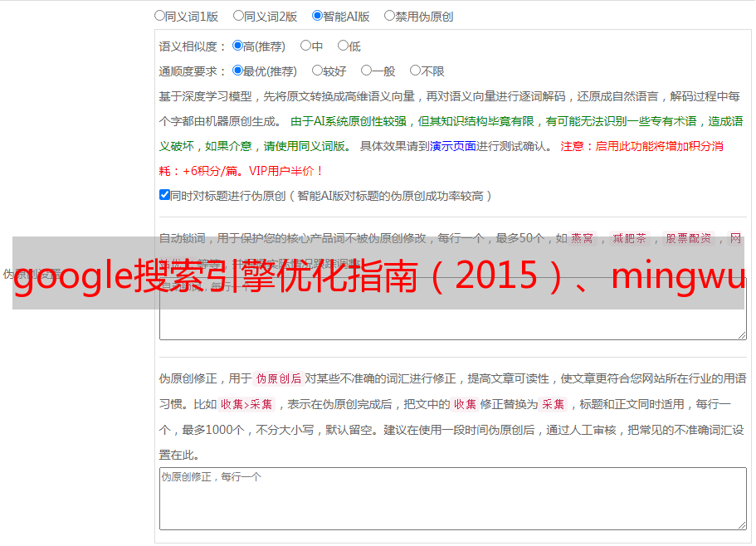Set 语义相似度 to 中
The height and width of the screenshot is (546, 756).
305,46
